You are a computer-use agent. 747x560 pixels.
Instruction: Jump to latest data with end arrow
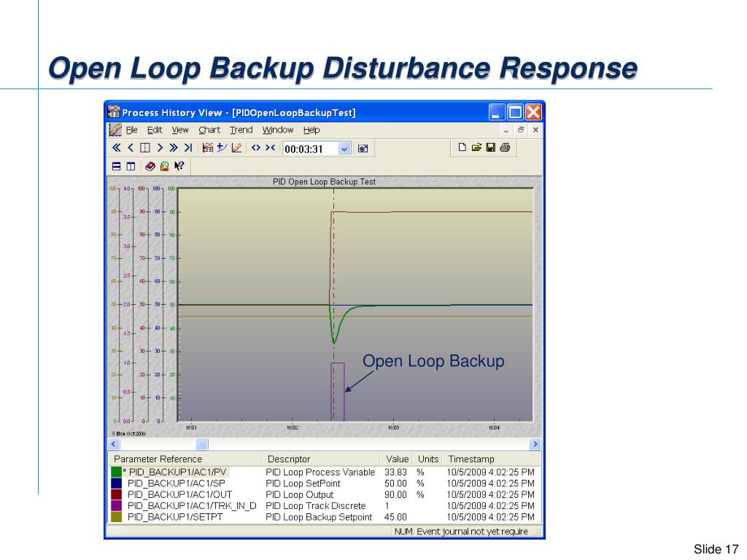pyautogui.click(x=188, y=148)
